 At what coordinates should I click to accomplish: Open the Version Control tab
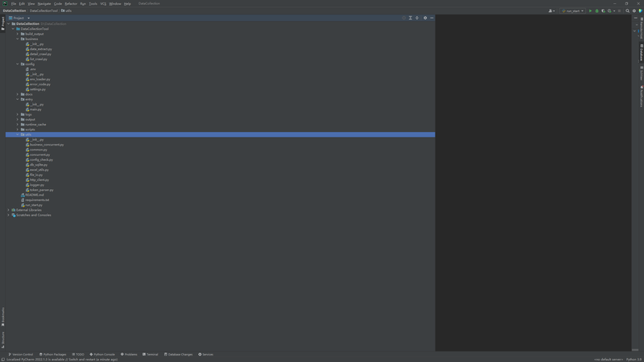(x=21, y=355)
